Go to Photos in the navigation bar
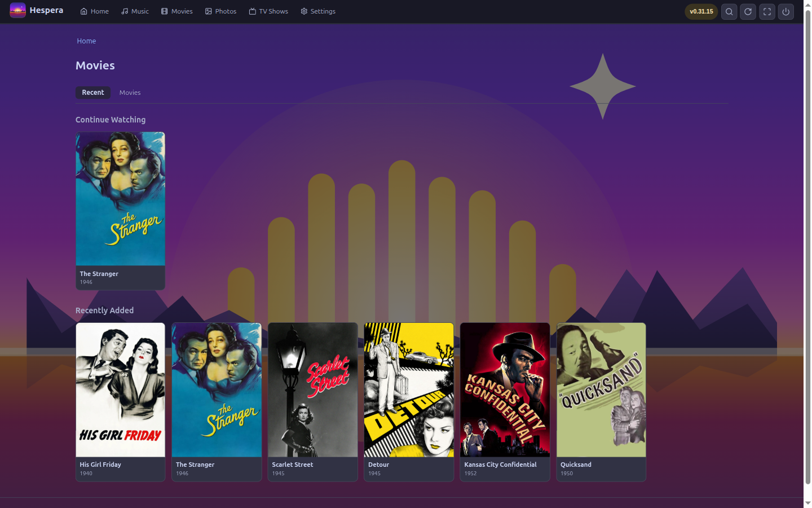 (220, 11)
